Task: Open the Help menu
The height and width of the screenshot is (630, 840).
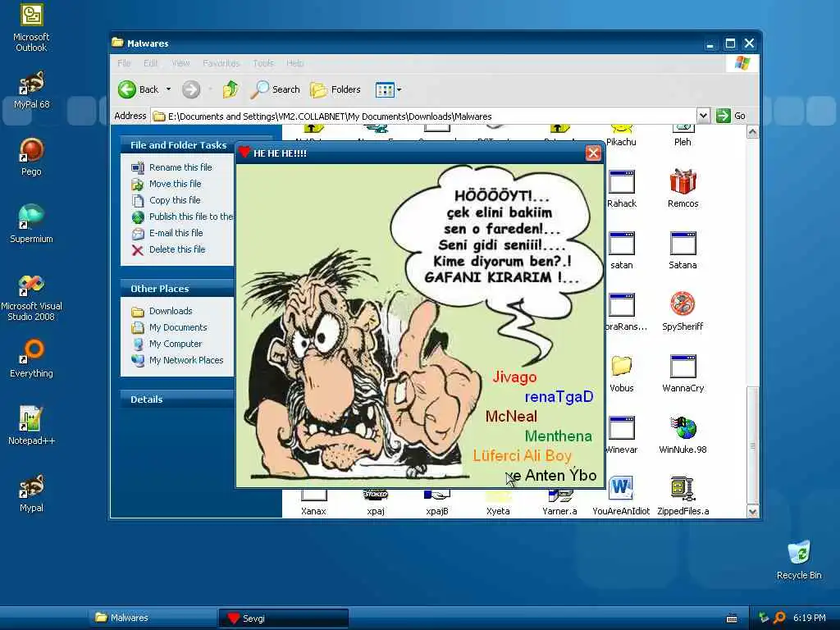Action: (x=294, y=63)
